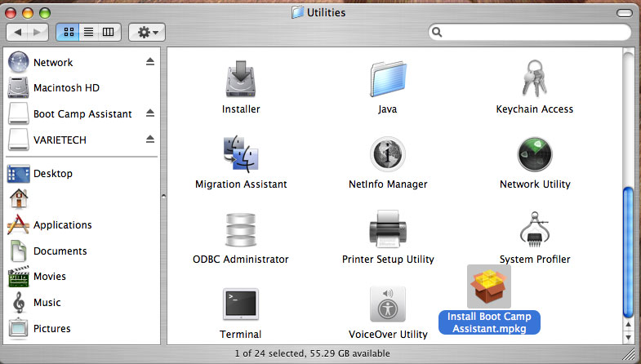Open Movies clapperboard icon in sidebar
Screen dimensions: 641x364
point(19,277)
